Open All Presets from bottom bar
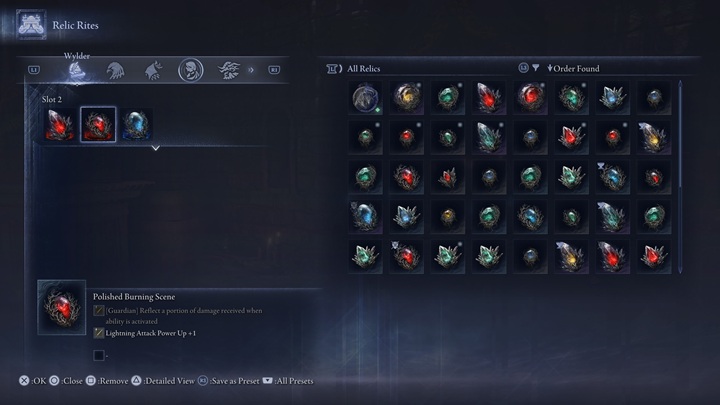The image size is (720, 405). (288, 381)
